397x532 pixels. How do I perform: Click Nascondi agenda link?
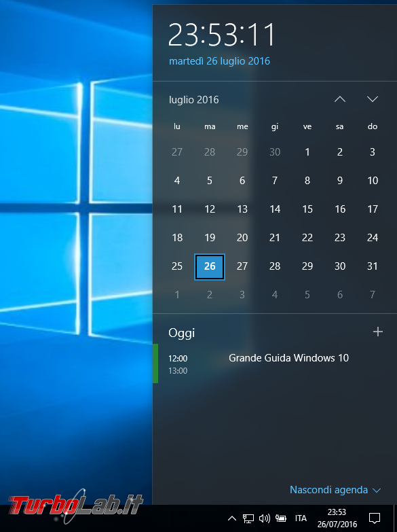(x=335, y=490)
